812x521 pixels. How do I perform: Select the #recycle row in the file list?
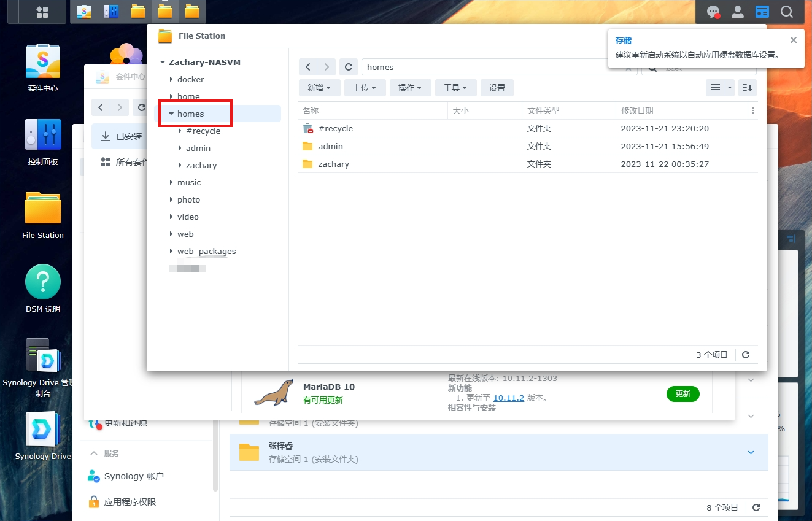tap(527, 128)
